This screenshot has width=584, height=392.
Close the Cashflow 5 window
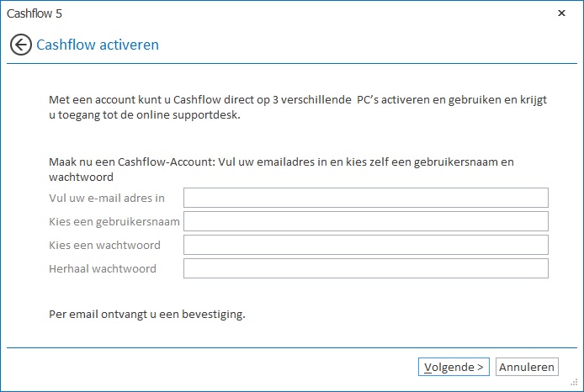point(561,13)
